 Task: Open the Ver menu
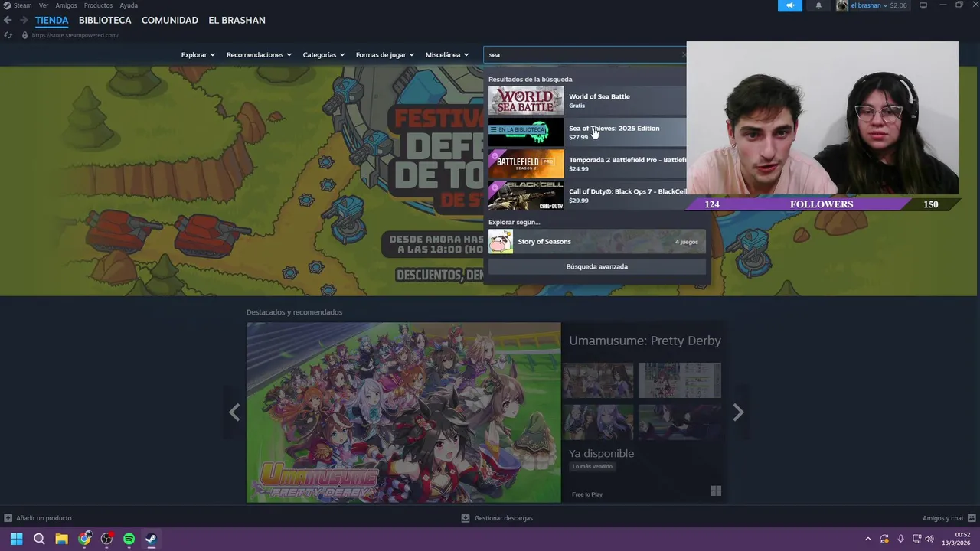pyautogui.click(x=44, y=5)
